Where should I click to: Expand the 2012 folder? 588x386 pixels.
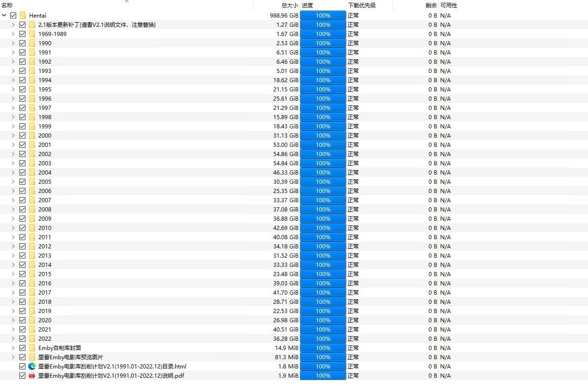pyautogui.click(x=13, y=246)
